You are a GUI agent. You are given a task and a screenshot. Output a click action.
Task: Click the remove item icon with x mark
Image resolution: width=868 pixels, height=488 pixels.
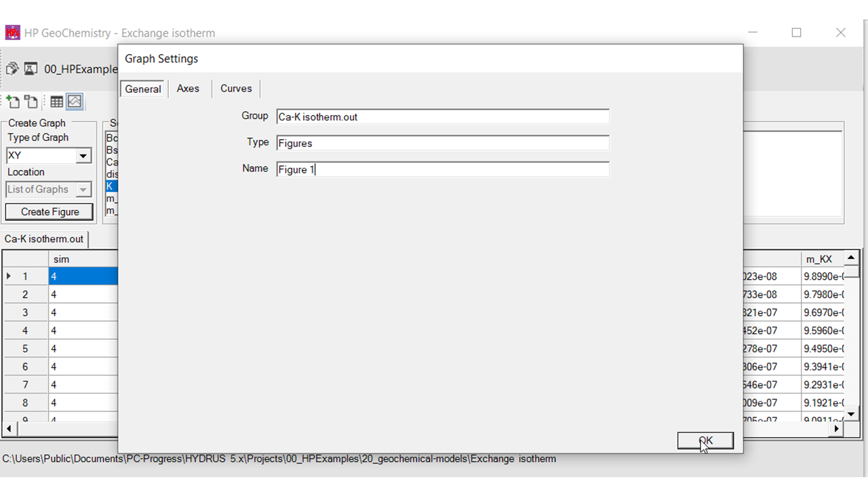coord(31,102)
